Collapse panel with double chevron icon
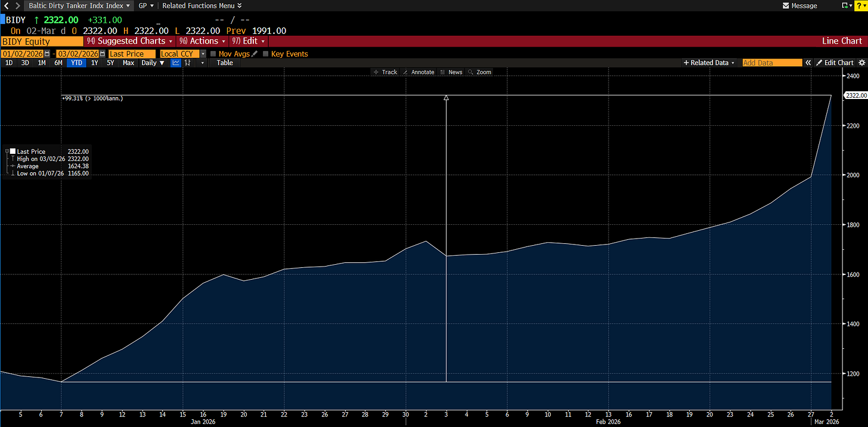The image size is (868, 427). coord(808,63)
